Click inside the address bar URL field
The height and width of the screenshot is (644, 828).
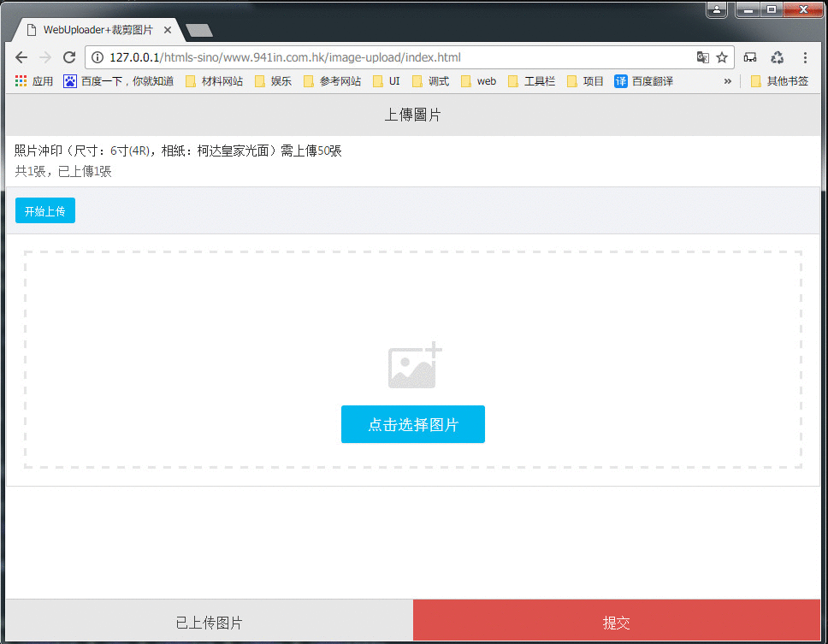342,57
